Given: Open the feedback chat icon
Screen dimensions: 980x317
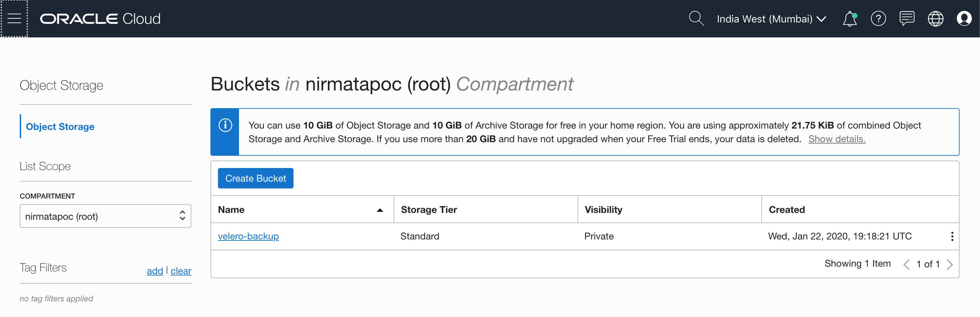Looking at the screenshot, I should pos(907,18).
